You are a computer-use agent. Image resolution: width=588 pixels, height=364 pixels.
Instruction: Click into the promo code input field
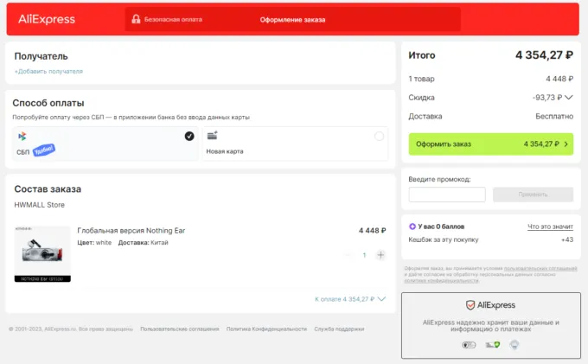coord(447,195)
